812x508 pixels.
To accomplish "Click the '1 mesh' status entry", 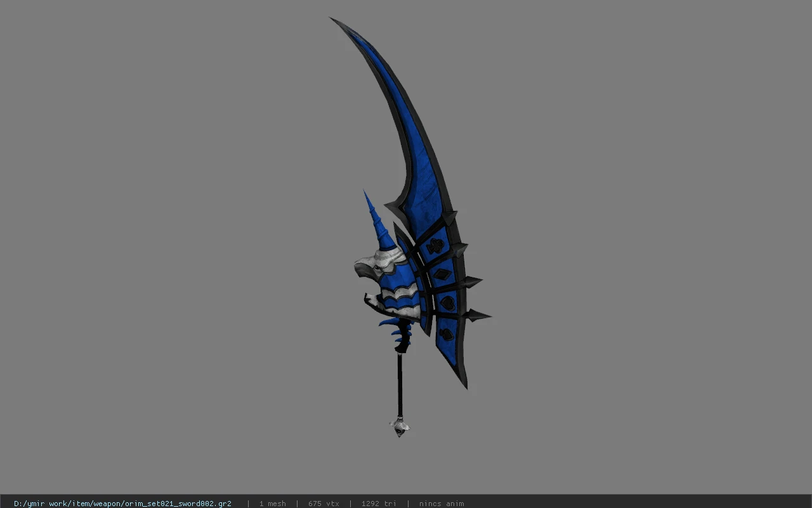I will [272, 504].
